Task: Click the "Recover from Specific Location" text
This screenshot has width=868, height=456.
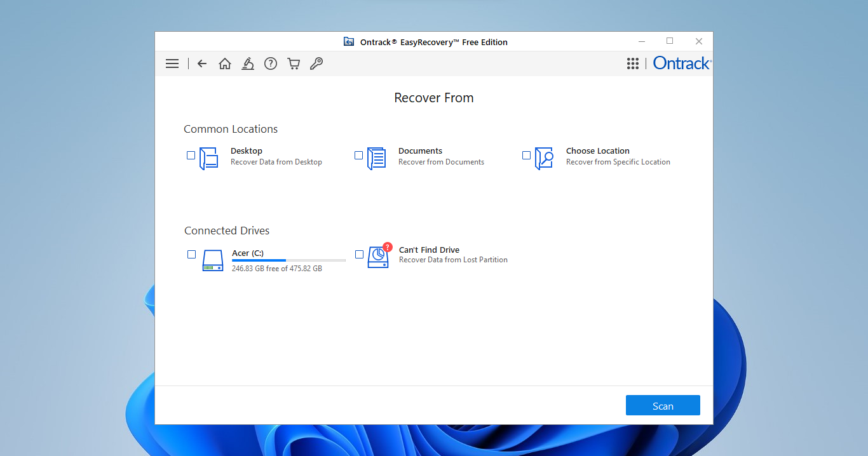Action: tap(618, 162)
